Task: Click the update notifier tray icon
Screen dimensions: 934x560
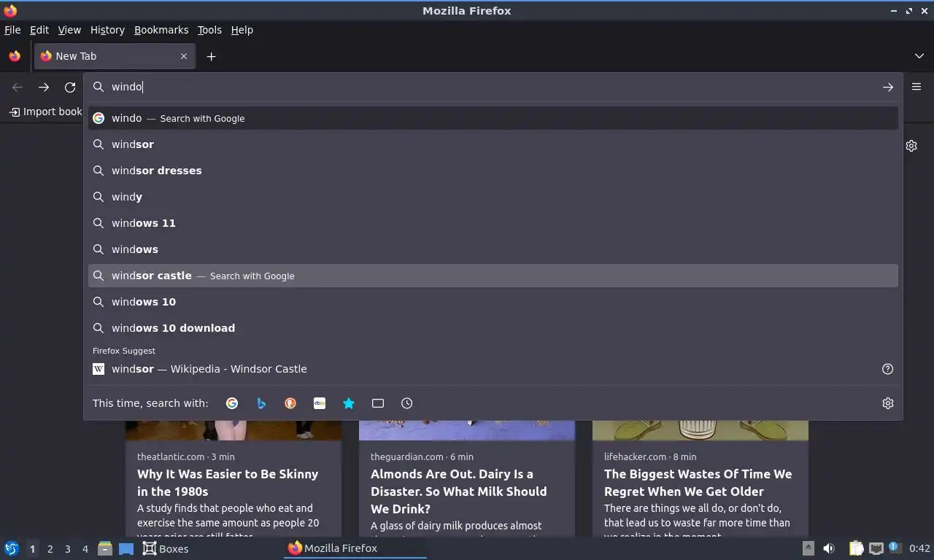Action: point(895,548)
